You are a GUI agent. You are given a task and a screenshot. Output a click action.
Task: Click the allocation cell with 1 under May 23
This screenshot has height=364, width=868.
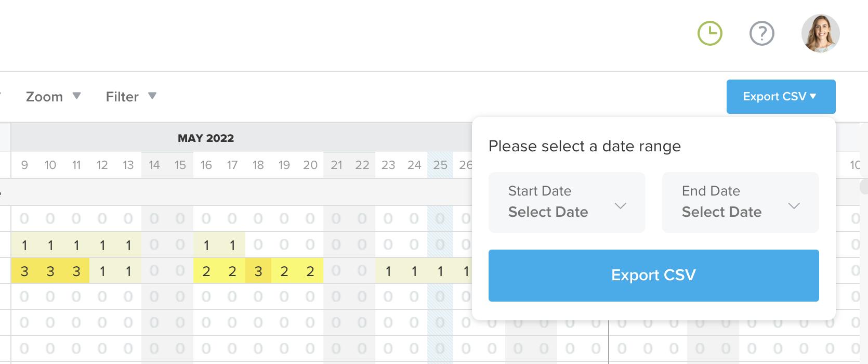pos(388,271)
